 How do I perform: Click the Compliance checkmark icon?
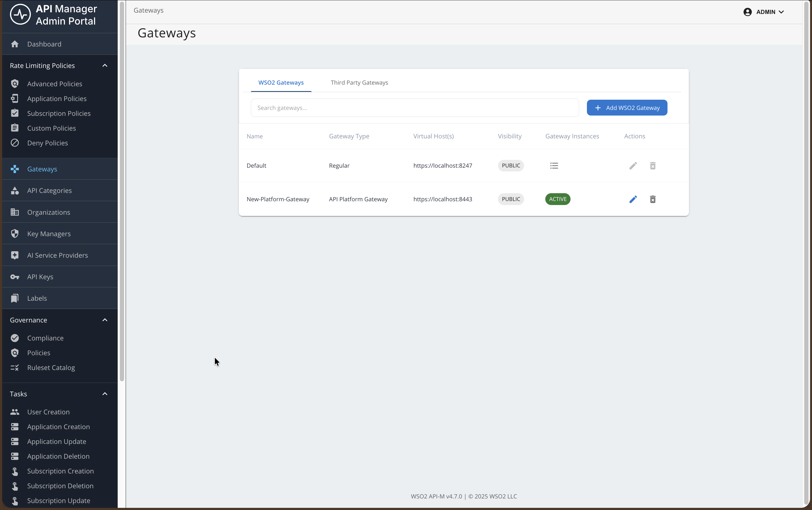(x=15, y=338)
